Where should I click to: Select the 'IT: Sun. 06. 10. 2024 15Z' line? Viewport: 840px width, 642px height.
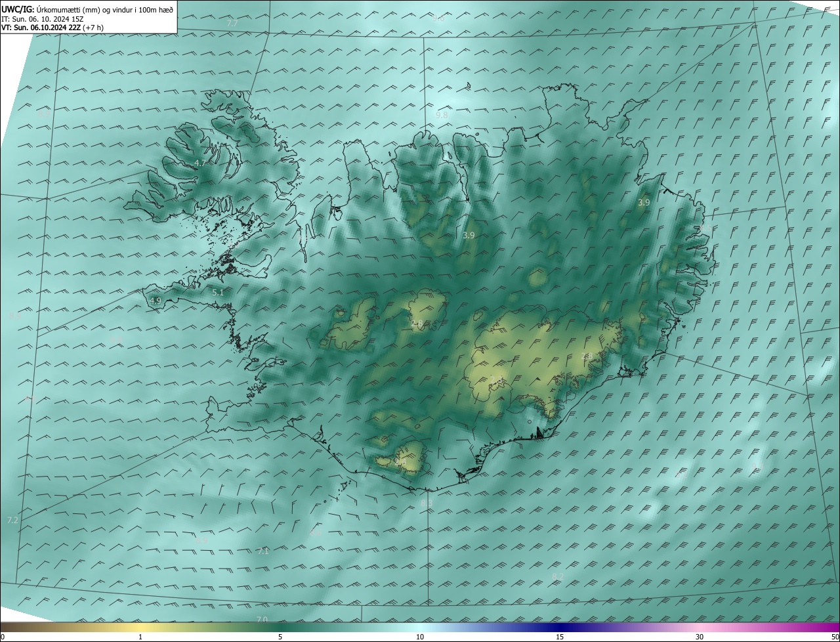[42, 19]
